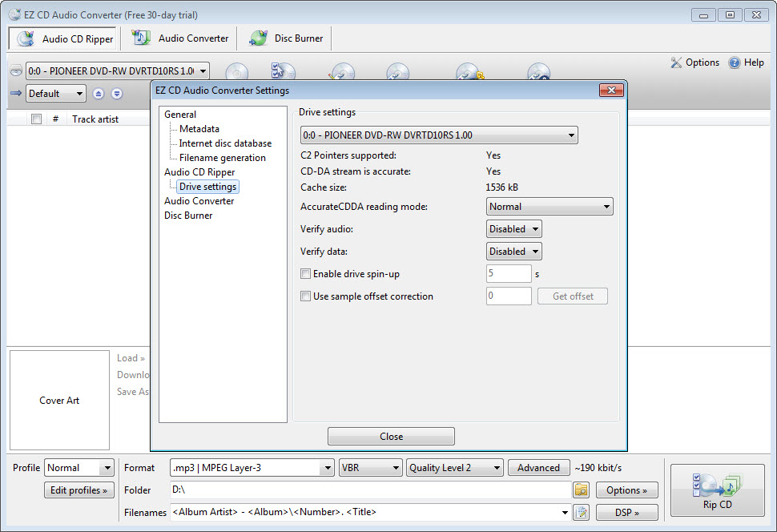Click the Get offset button
The image size is (777, 532).
click(573, 296)
